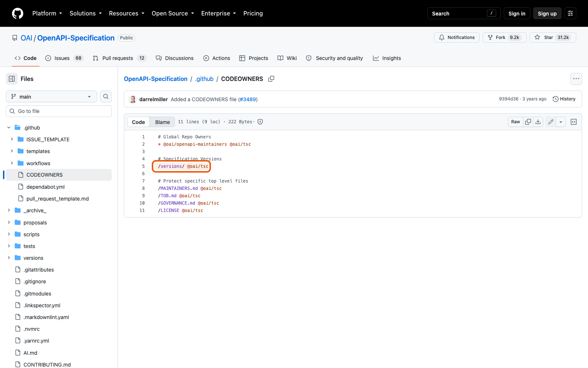Star the OpenAPI-Specification repository
This screenshot has width=588, height=368.
(553, 38)
